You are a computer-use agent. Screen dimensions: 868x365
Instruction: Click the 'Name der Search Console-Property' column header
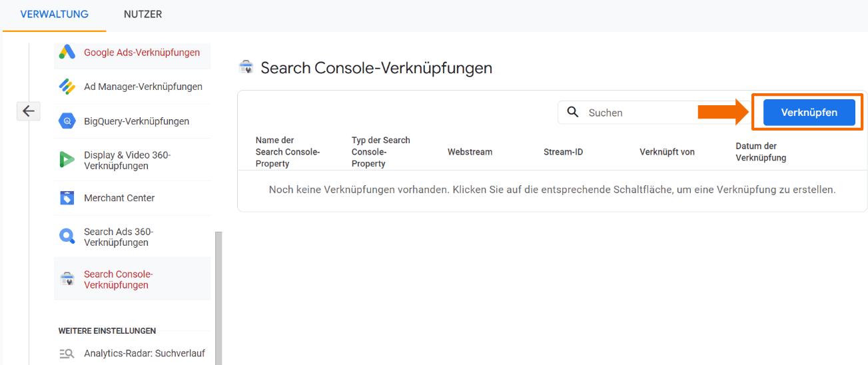coord(288,152)
